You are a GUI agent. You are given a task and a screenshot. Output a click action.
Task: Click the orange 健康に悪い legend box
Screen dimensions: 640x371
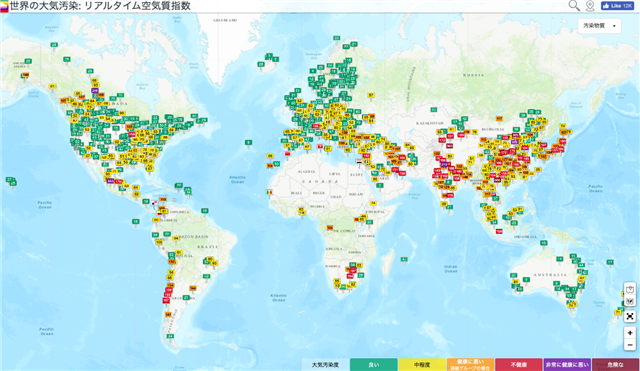point(471,365)
